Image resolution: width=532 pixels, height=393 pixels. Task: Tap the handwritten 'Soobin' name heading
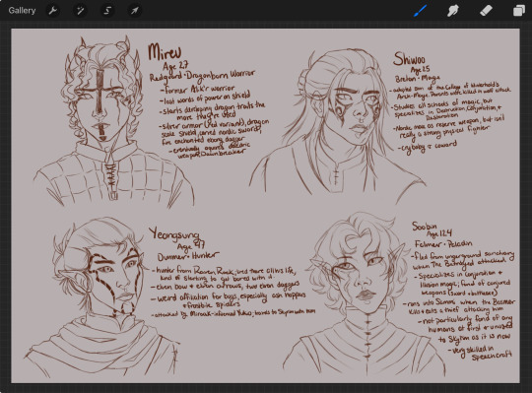coord(424,226)
